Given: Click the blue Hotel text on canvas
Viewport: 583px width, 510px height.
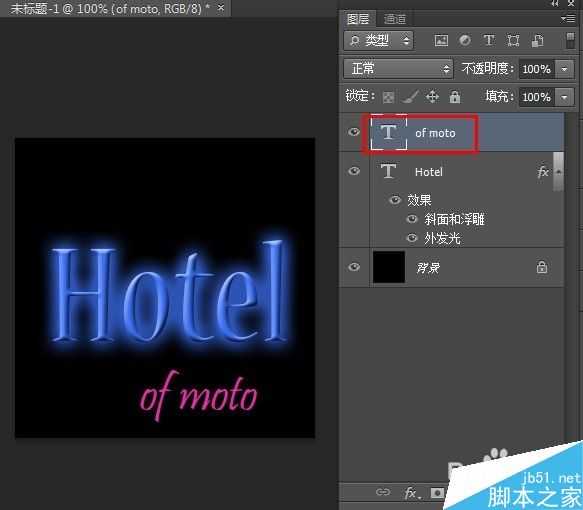Looking at the screenshot, I should (170, 291).
